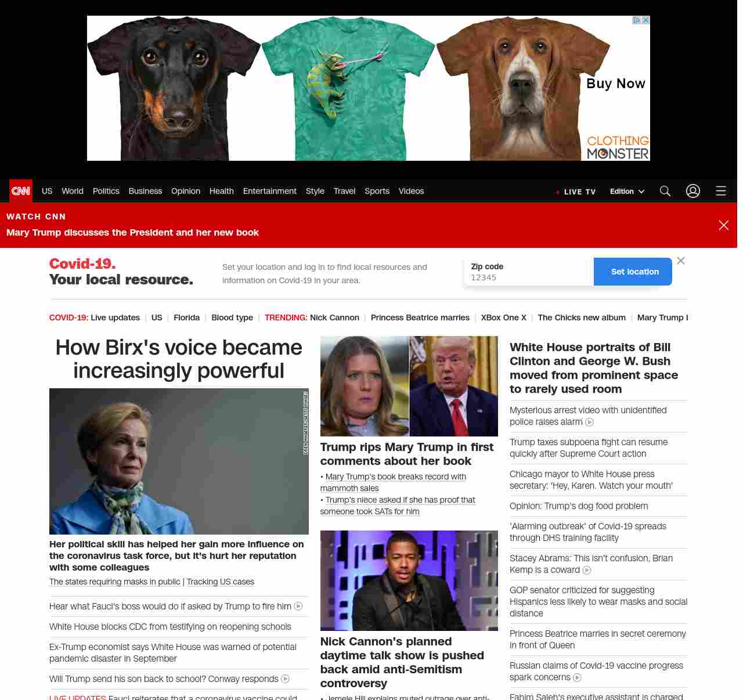This screenshot has width=743, height=700.
Task: Click the Birx photo thumbnail
Action: (179, 461)
